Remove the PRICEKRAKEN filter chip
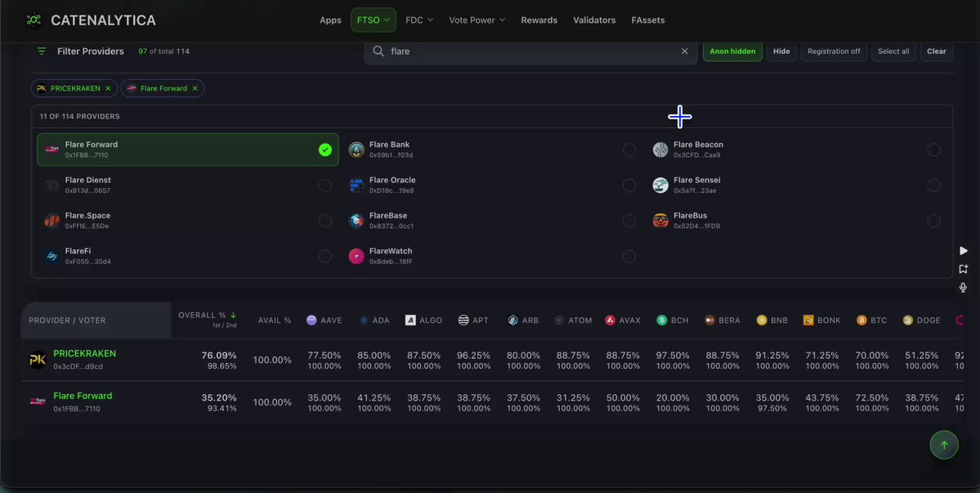980x493 pixels. coord(108,89)
